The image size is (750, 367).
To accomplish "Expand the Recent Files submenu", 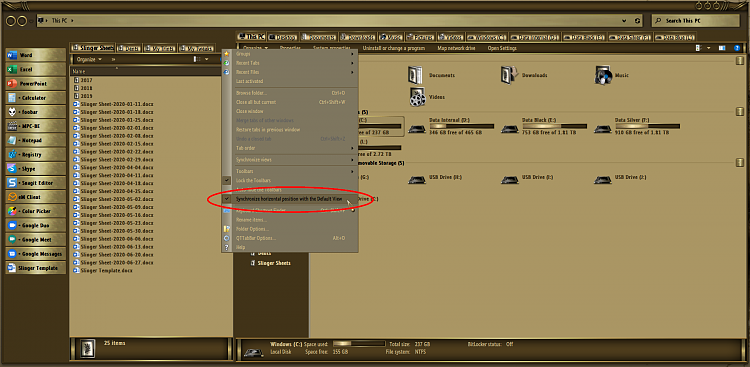I will click(x=290, y=72).
